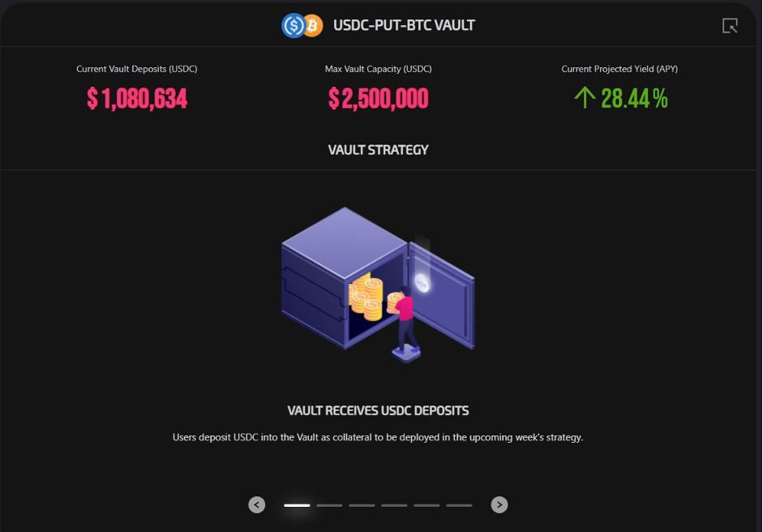Click the green upward APY arrow

point(585,98)
